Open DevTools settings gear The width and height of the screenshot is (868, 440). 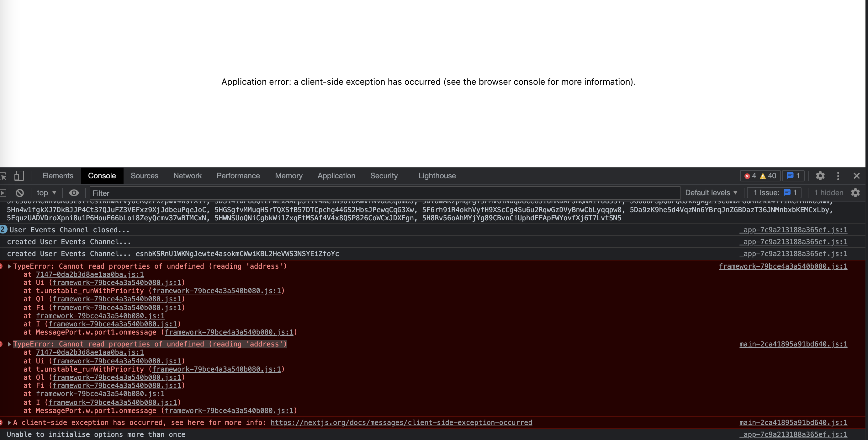coord(820,176)
